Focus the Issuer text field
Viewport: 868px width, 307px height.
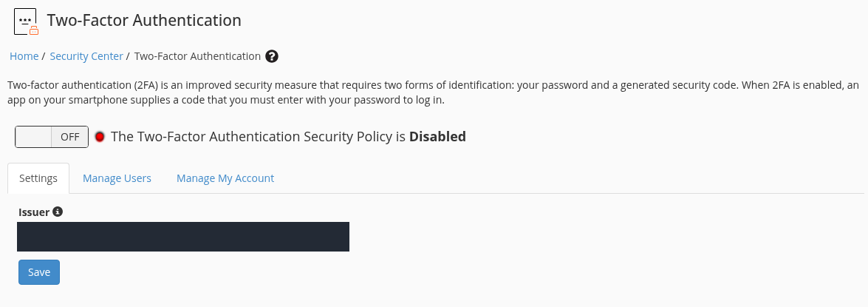coord(183,237)
